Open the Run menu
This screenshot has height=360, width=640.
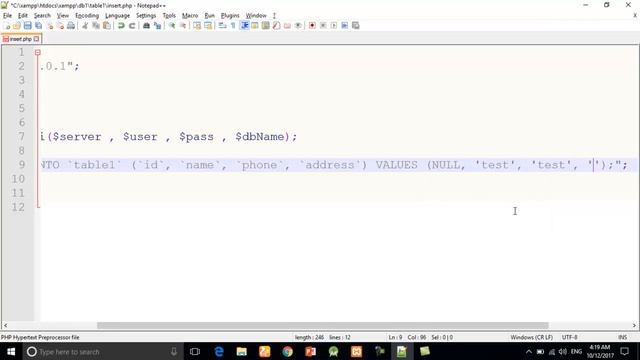point(209,16)
